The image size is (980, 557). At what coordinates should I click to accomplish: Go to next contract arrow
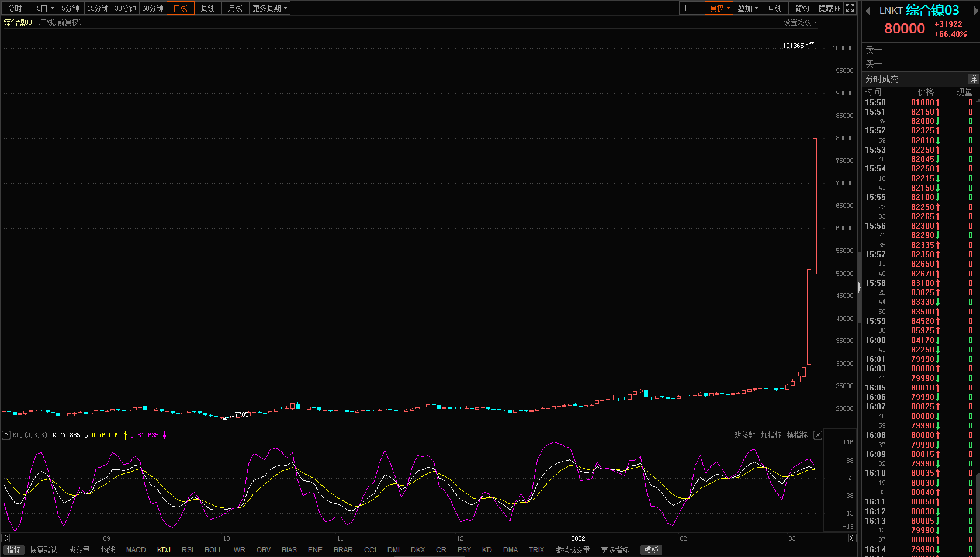pos(974,11)
